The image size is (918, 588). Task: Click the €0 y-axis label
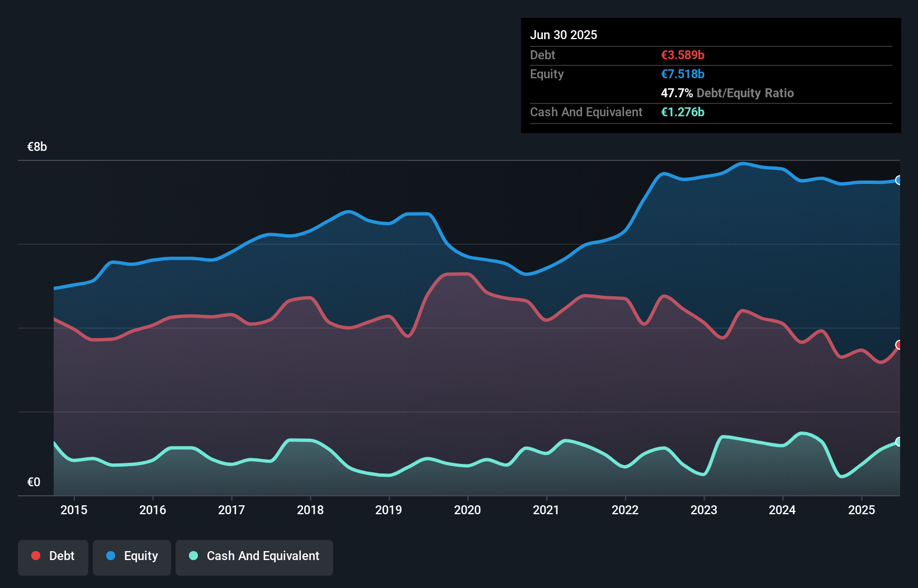click(34, 482)
